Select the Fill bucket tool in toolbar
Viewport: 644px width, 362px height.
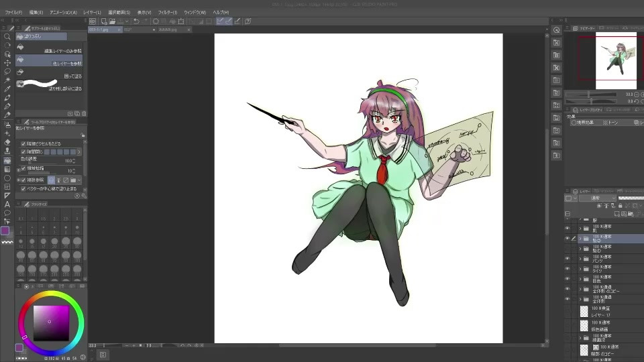(x=7, y=160)
